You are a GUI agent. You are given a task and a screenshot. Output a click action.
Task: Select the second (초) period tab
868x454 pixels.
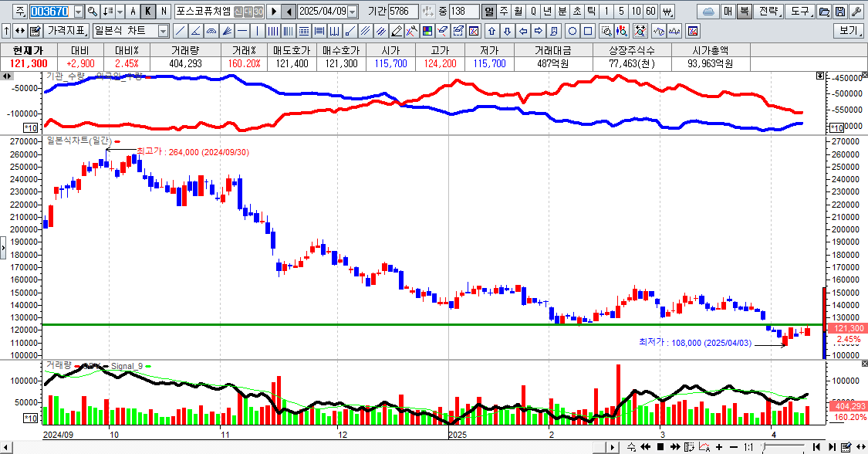tap(577, 11)
